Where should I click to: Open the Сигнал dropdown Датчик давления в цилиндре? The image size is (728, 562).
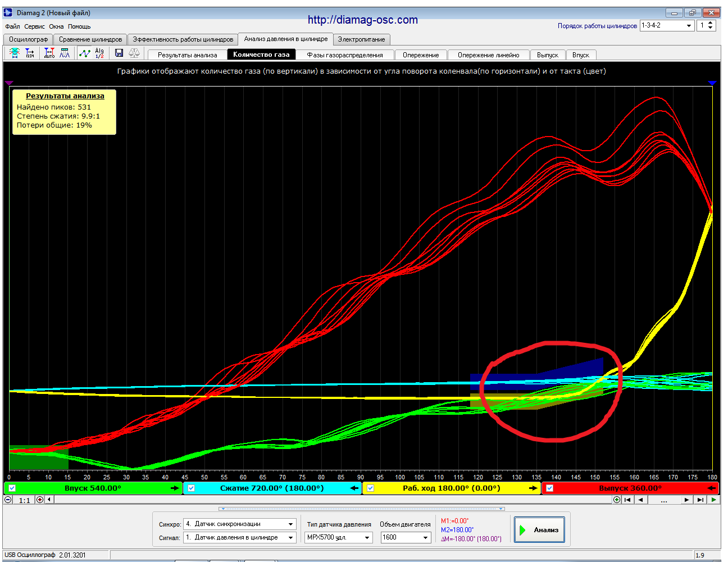tap(240, 537)
